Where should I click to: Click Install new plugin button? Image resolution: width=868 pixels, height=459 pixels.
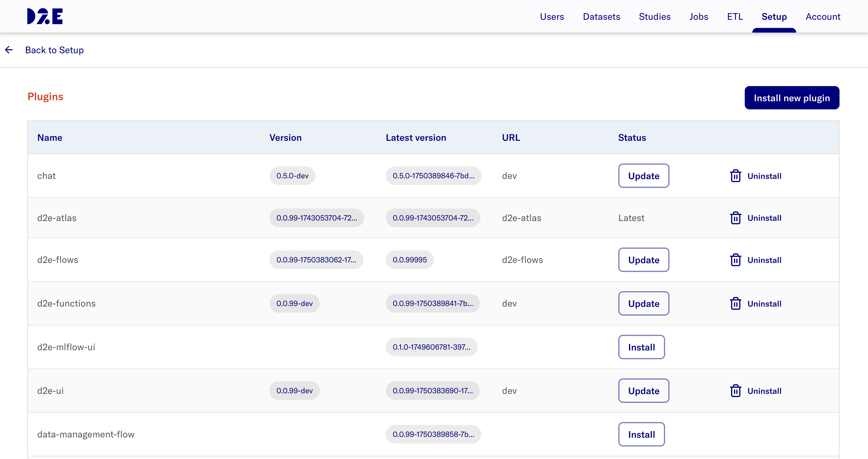coord(792,98)
